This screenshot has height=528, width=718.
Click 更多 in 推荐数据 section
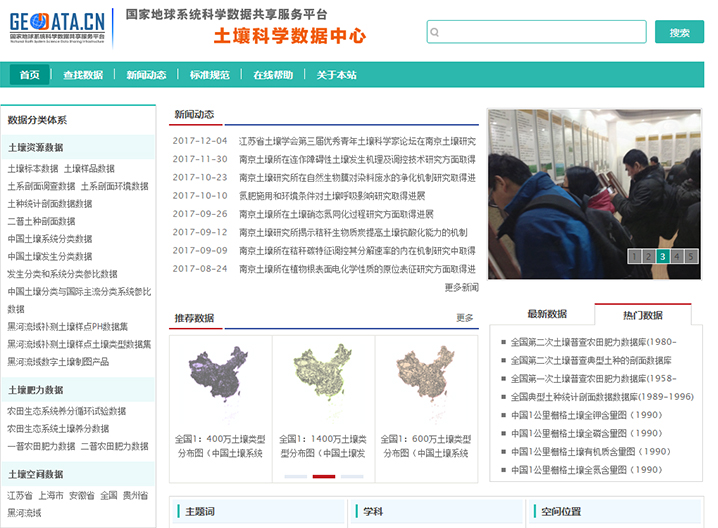tap(465, 318)
